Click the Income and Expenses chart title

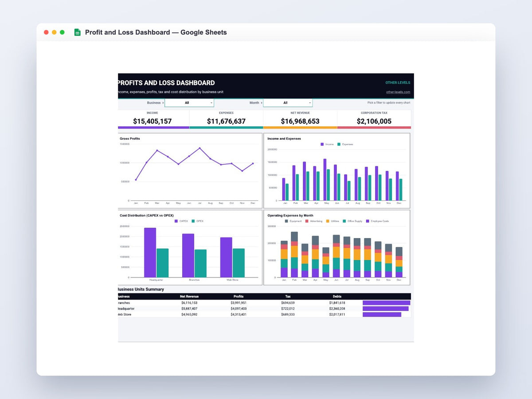[284, 139]
